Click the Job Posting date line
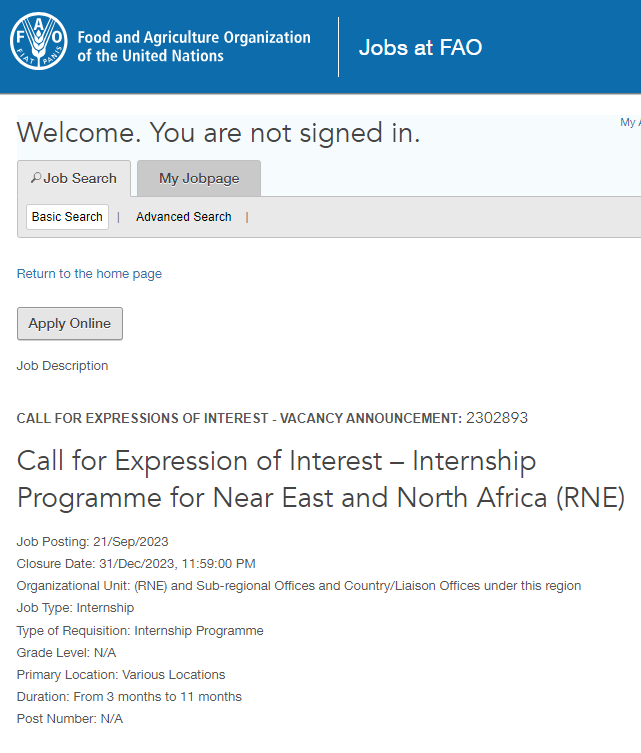This screenshot has width=641, height=753. pyautogui.click(x=92, y=542)
